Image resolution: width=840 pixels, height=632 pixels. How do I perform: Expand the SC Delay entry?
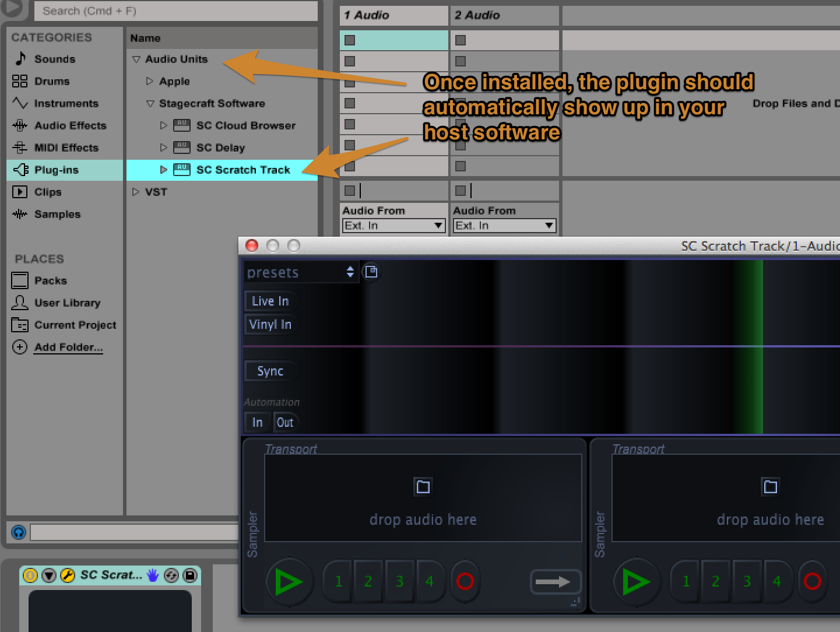coord(164,148)
